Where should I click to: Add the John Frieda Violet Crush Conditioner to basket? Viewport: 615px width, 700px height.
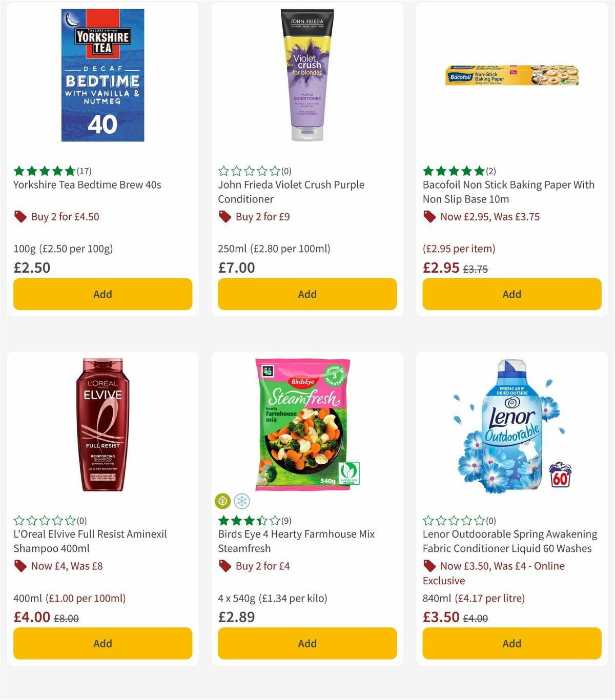point(307,294)
